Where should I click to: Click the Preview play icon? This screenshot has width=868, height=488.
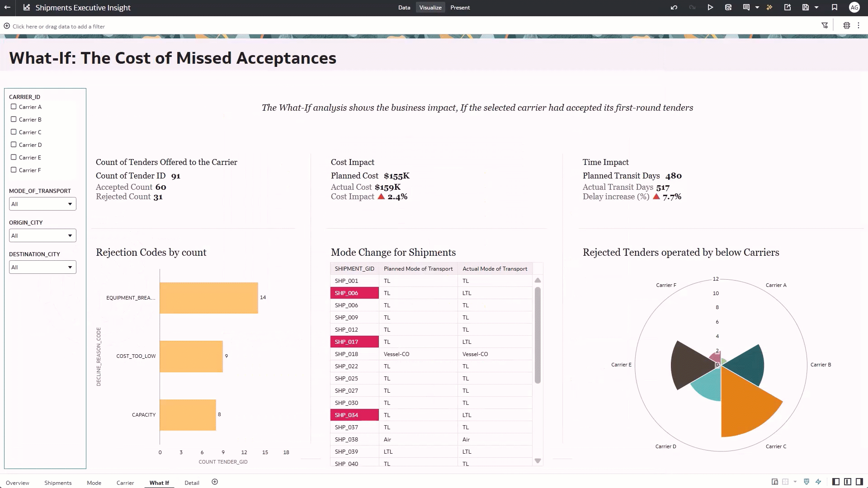710,8
